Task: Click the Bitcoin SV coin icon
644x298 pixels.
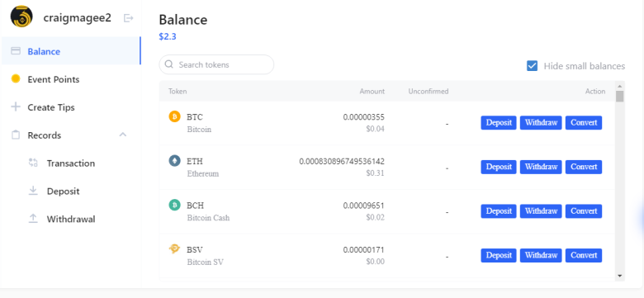Action: 174,248
